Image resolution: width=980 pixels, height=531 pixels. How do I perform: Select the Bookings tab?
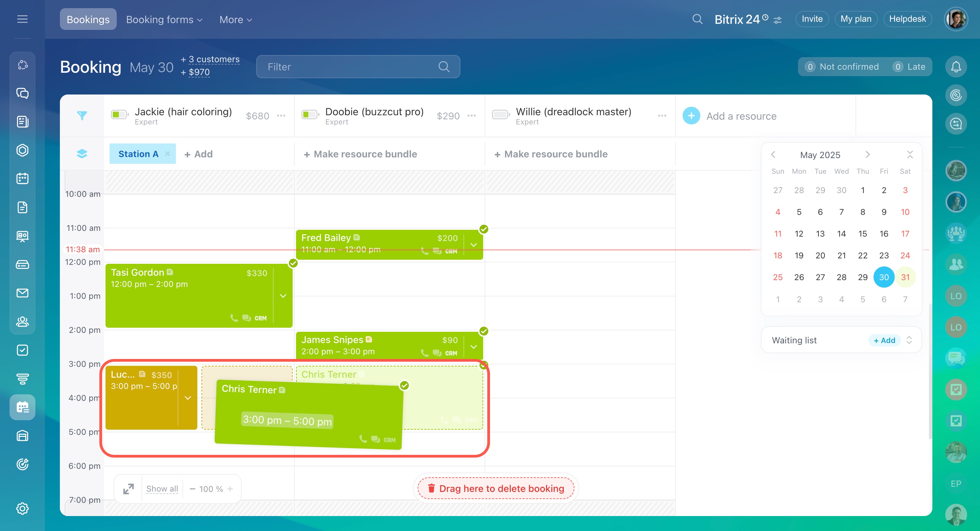pyautogui.click(x=88, y=19)
